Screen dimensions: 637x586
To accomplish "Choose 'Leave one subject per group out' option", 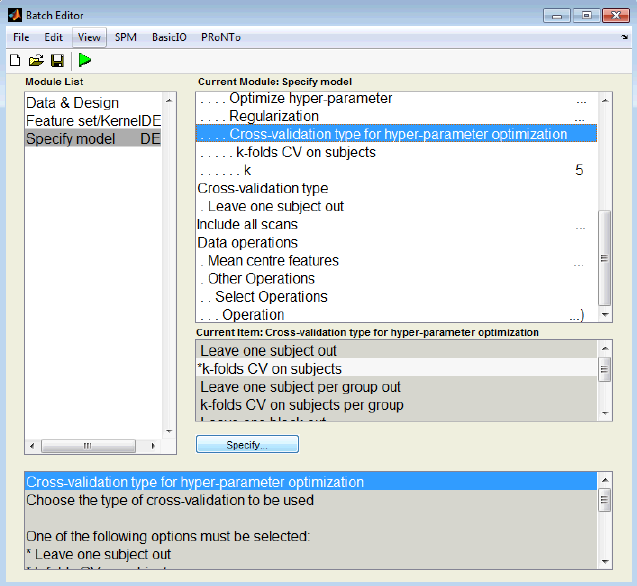I will [x=396, y=386].
